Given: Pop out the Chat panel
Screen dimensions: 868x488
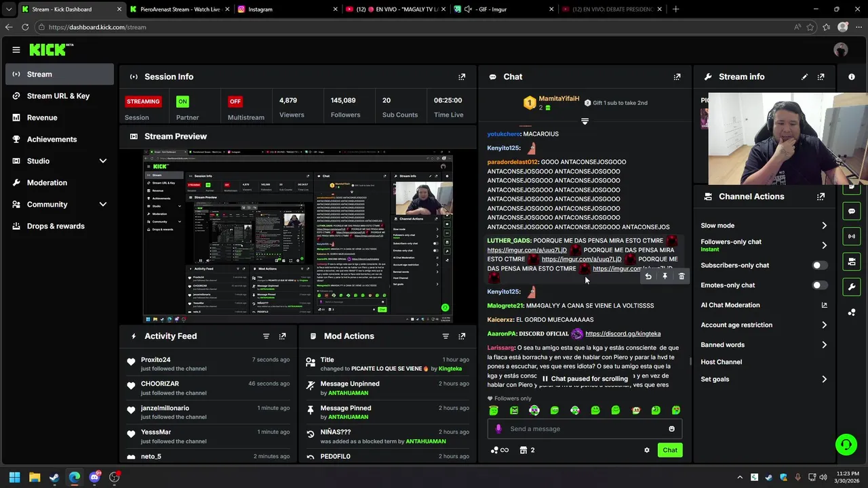Looking at the screenshot, I should 677,77.
